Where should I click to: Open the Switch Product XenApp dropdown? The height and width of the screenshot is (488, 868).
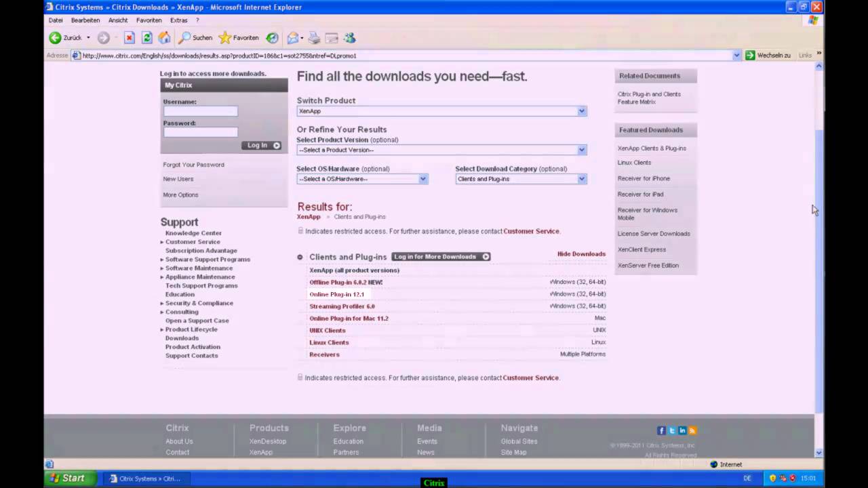pyautogui.click(x=441, y=111)
